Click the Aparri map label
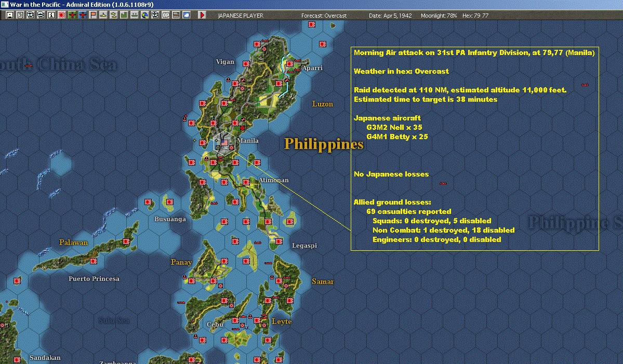The image size is (623, 364). (x=312, y=68)
